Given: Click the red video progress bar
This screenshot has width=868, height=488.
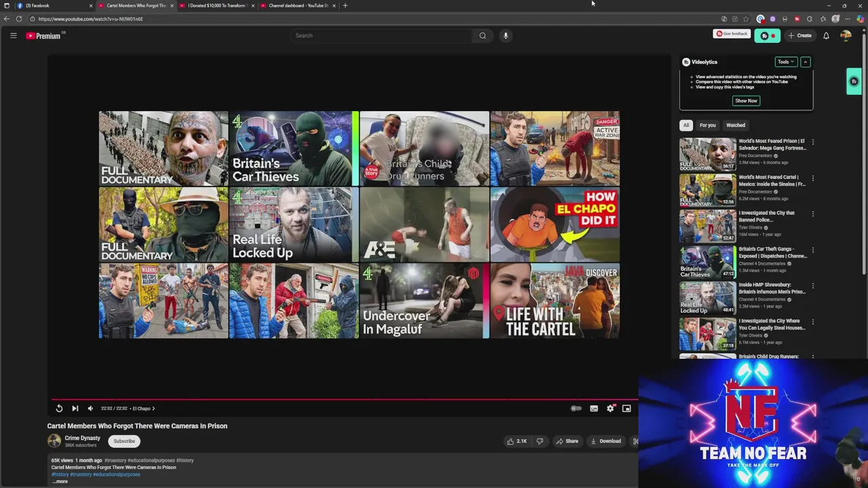Looking at the screenshot, I should (344, 399).
